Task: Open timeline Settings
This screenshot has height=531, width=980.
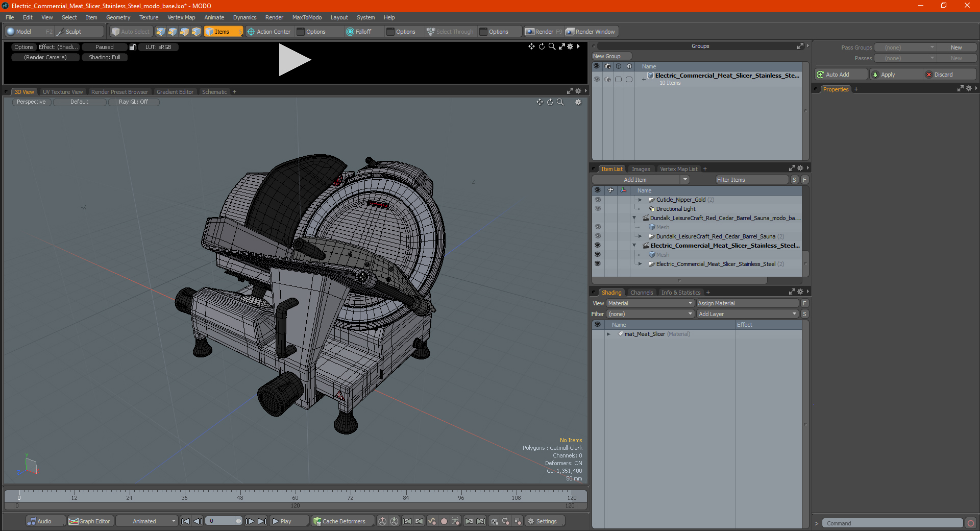Action: pos(545,521)
